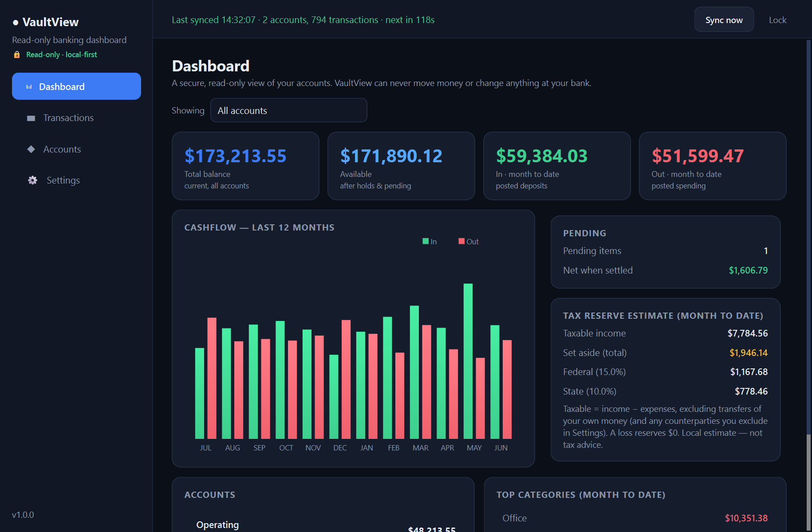Open the All accounts dropdown
812x532 pixels.
pyautogui.click(x=288, y=110)
